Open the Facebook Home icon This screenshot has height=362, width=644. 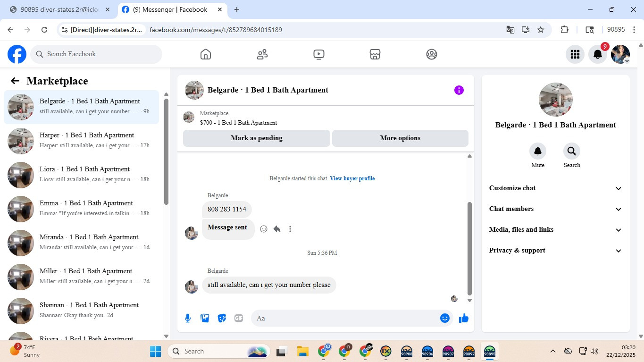(x=206, y=54)
